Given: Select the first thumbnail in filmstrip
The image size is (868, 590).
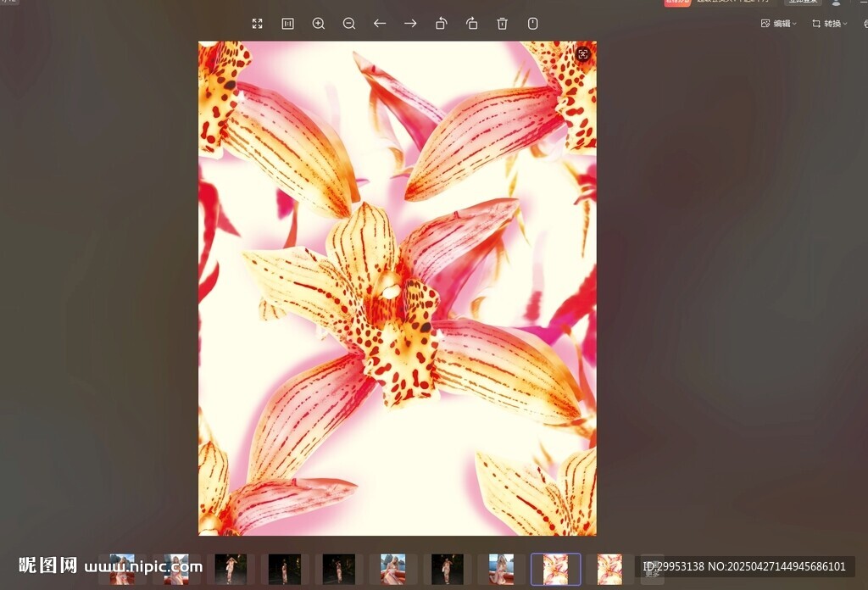Looking at the screenshot, I should (122, 569).
